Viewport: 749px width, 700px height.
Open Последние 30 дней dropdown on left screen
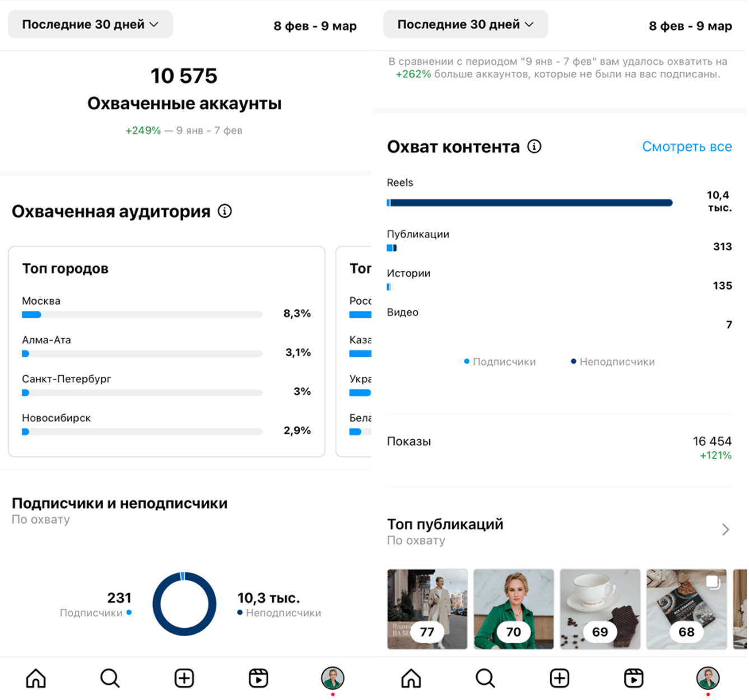tap(90, 25)
